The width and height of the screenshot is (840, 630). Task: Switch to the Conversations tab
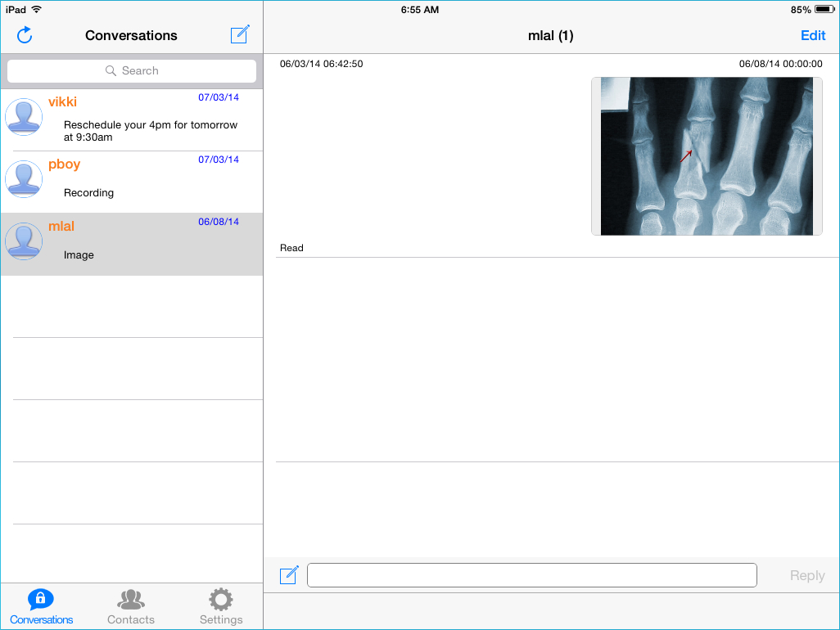click(x=41, y=607)
